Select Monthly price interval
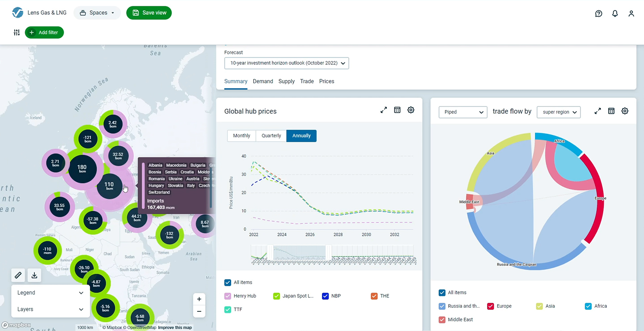Viewport: 644px width, 331px height. 241,136
